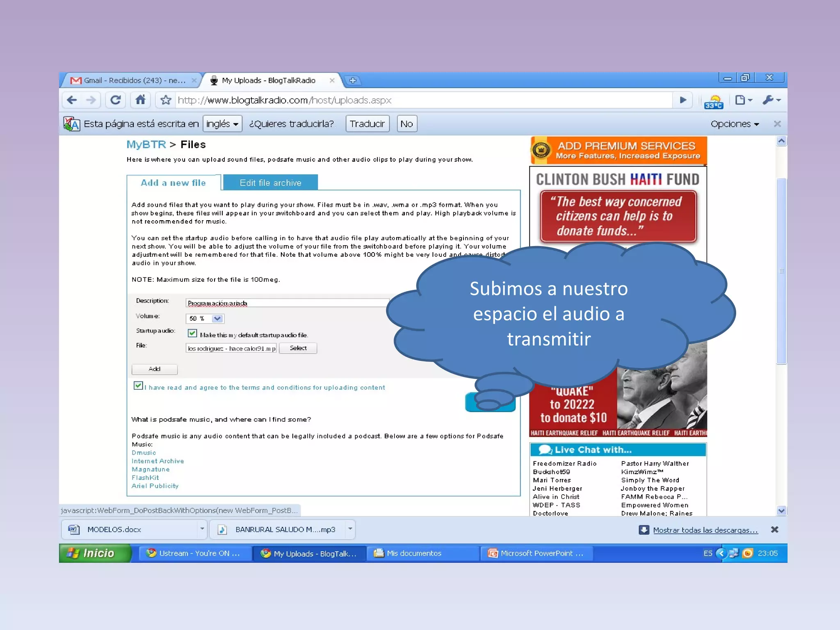Switch to Edit file archive tab
The width and height of the screenshot is (840, 630).
(x=270, y=183)
